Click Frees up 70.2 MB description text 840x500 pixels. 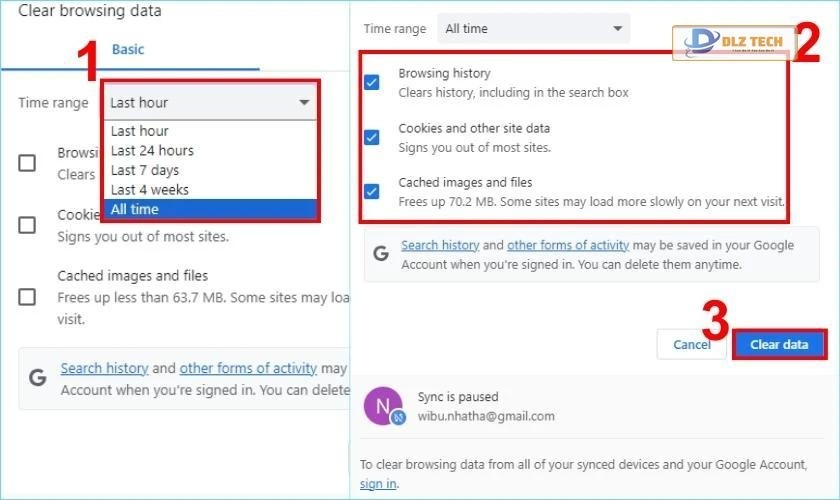591,202
